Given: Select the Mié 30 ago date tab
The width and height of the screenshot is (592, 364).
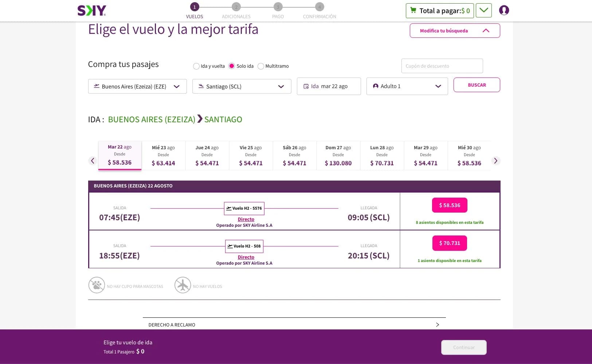Looking at the screenshot, I should tap(469, 155).
